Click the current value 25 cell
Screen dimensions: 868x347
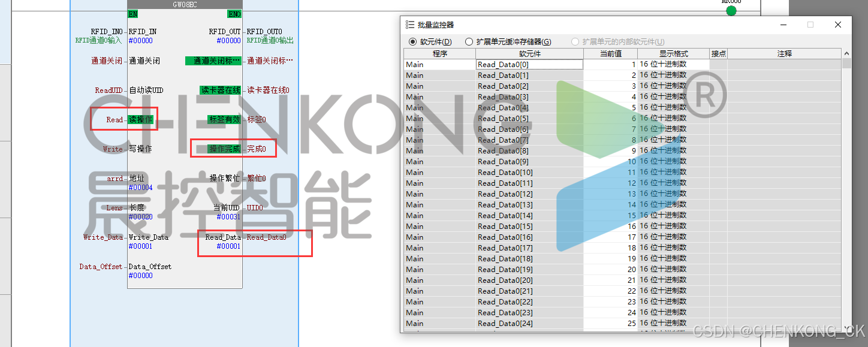(610, 323)
